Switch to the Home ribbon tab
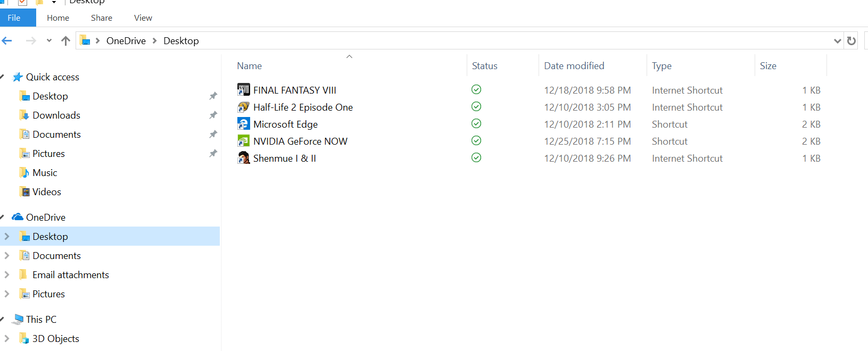Screen dimensions: 868x351 click(x=58, y=18)
